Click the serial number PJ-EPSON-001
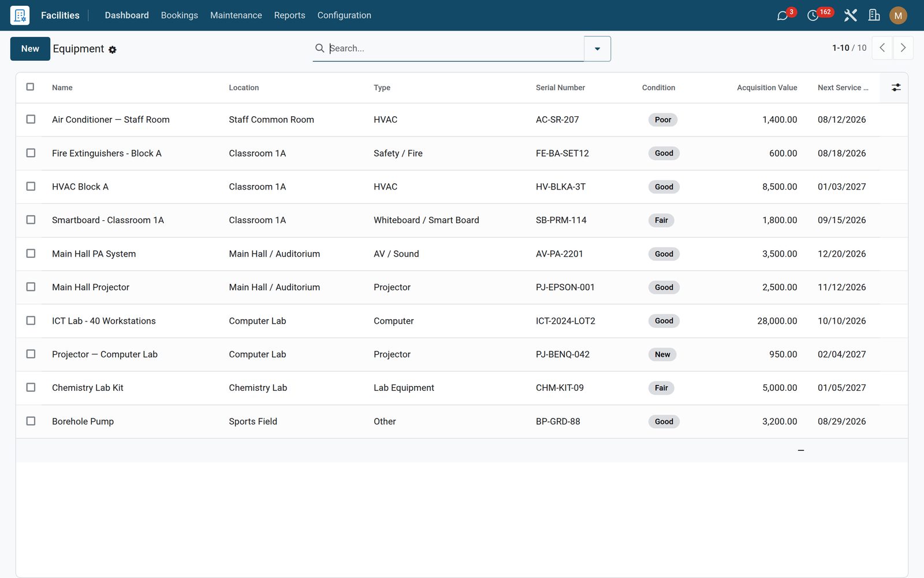Viewport: 924px width, 578px height. click(x=565, y=287)
